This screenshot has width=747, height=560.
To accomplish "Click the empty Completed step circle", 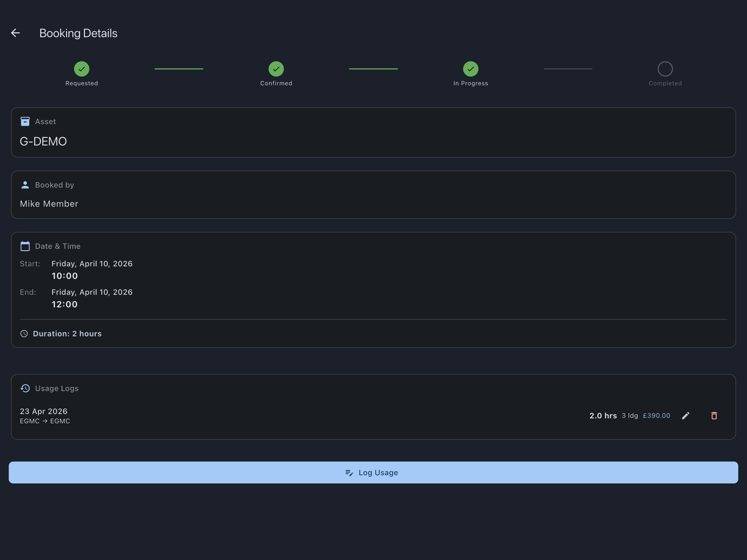I will coord(665,69).
